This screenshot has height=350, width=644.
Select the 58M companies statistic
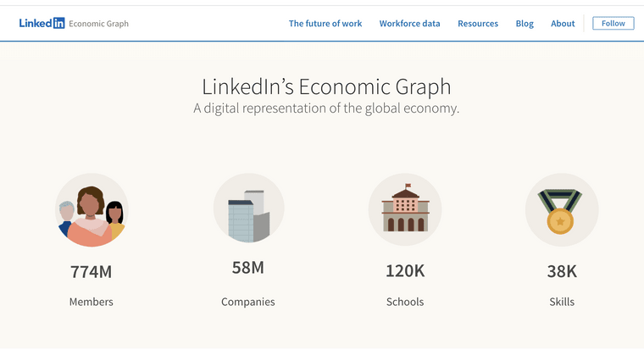point(248,268)
